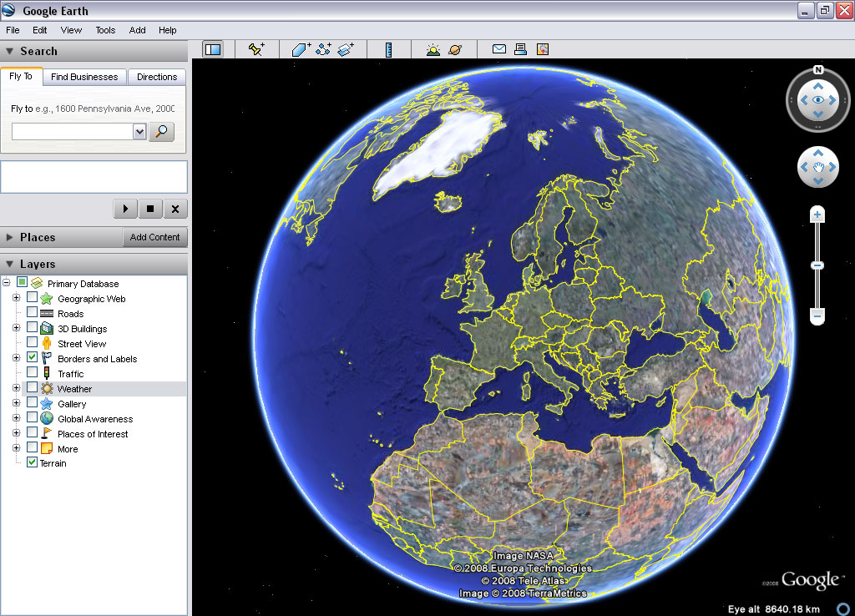Screen dimensions: 855x616
Task: Play the search results tour
Action: [125, 209]
